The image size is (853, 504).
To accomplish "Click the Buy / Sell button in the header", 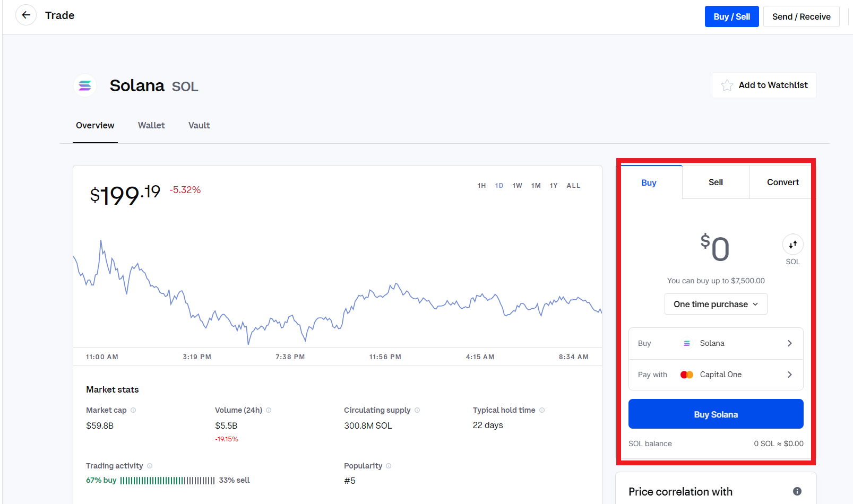I will 731,16.
